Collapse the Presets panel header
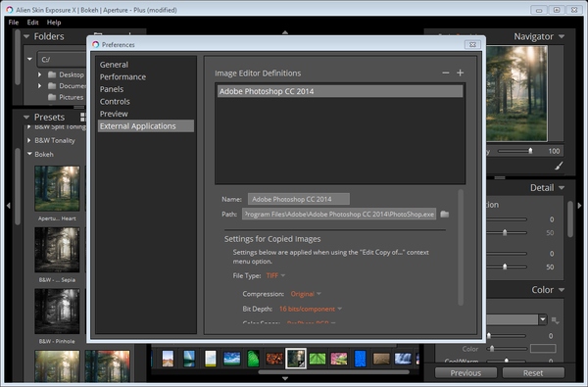Viewport: 588px width, 387px height. click(26, 117)
